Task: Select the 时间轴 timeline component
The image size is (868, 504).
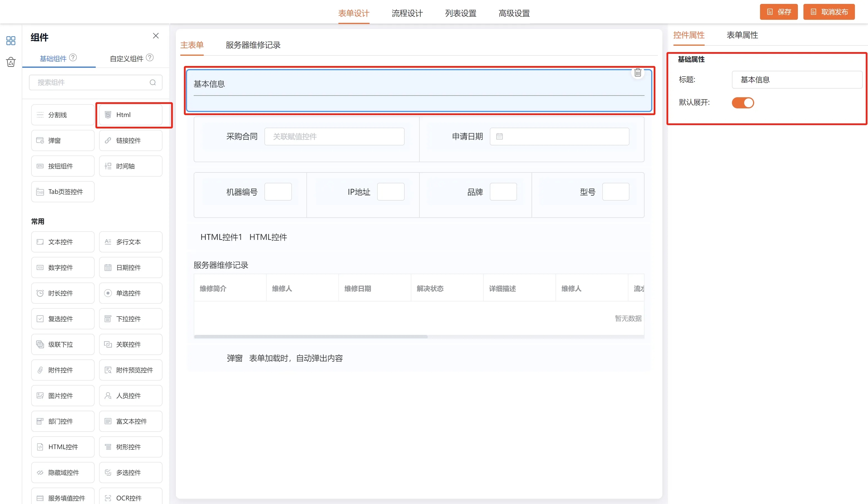Action: tap(131, 166)
